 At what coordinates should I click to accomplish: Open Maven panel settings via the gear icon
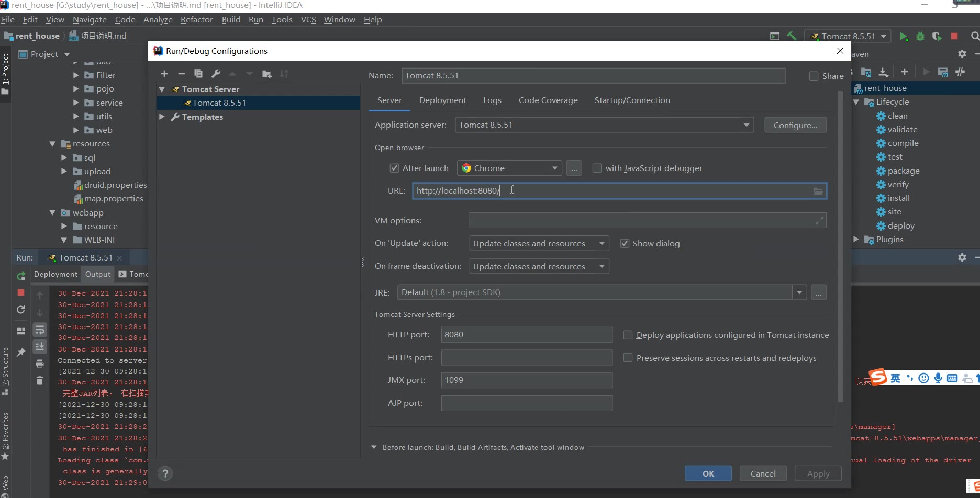[x=962, y=54]
